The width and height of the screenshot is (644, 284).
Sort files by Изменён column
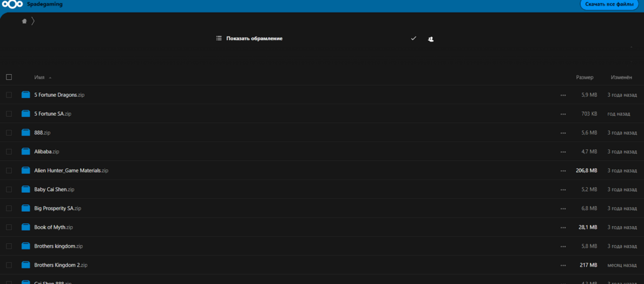621,77
